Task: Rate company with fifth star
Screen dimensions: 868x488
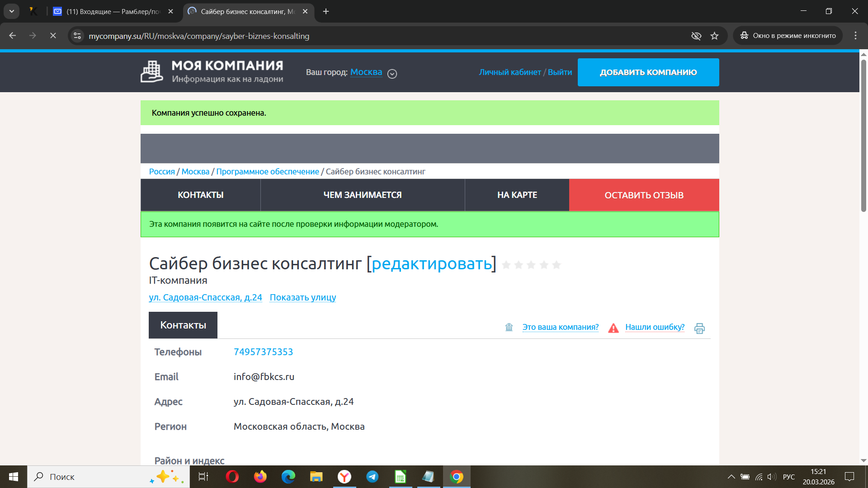Action: point(557,265)
